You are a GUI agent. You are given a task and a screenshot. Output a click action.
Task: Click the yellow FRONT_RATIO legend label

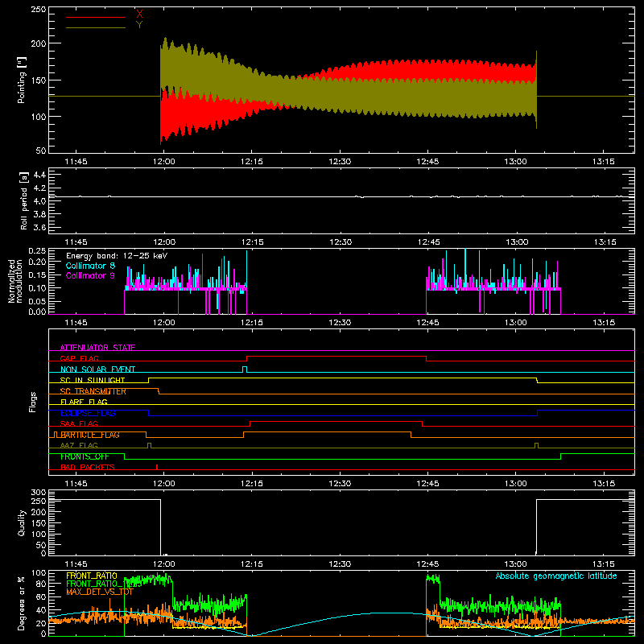(92, 576)
